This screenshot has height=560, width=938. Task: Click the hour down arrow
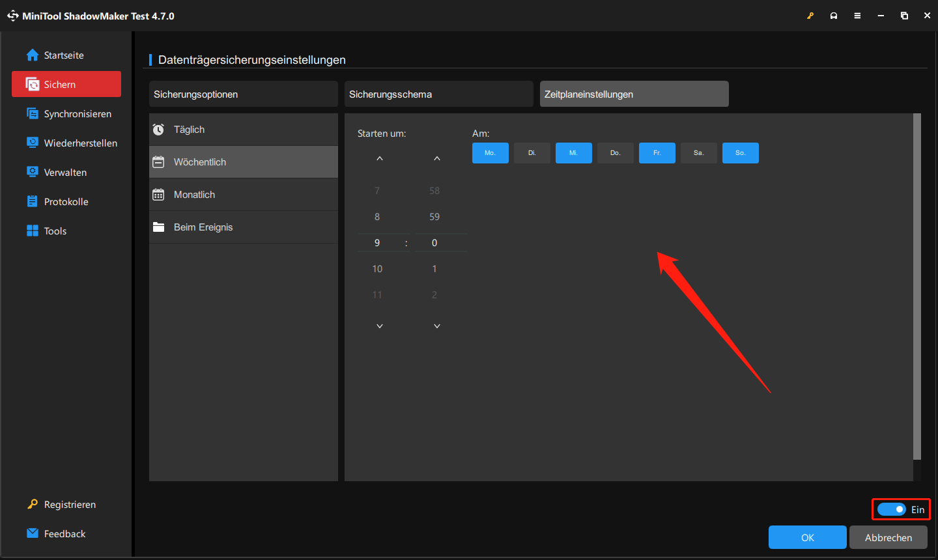click(380, 326)
